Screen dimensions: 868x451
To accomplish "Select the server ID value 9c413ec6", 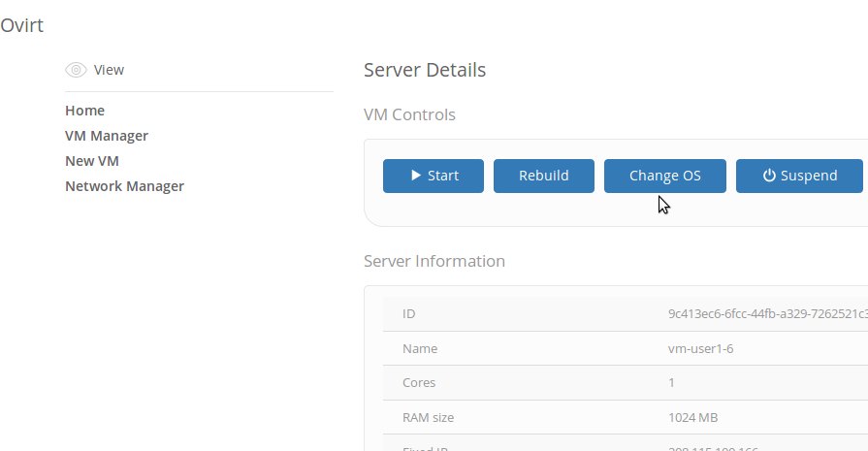I will click(768, 314).
